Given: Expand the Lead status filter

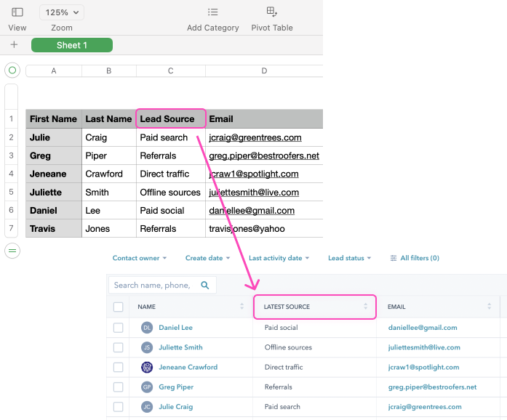Looking at the screenshot, I should click(x=349, y=258).
